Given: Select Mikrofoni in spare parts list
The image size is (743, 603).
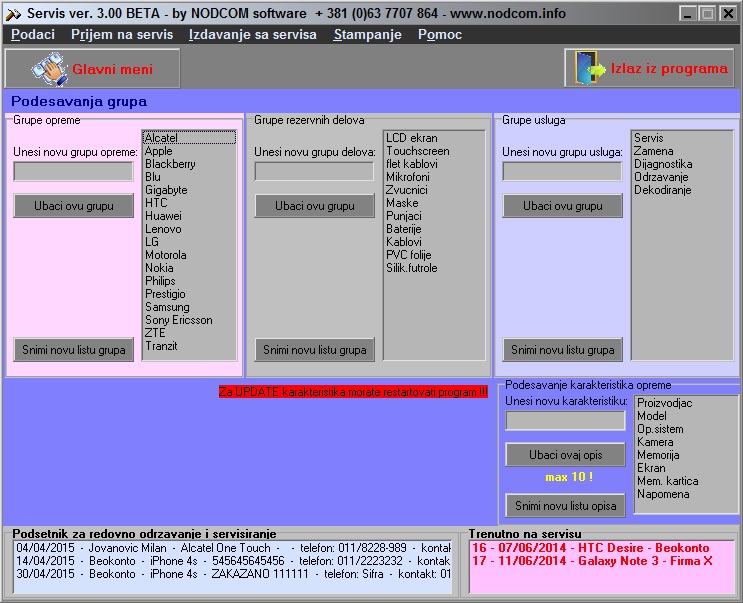Looking at the screenshot, I should tap(434, 177).
